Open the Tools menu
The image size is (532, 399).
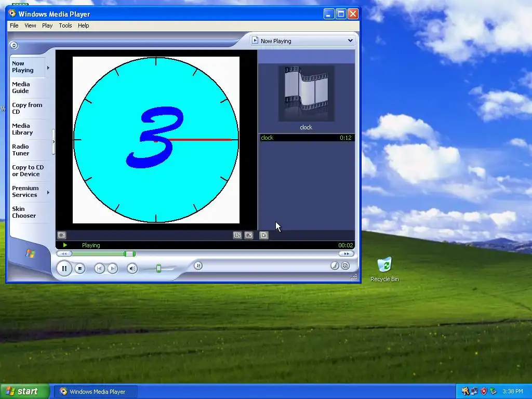65,25
